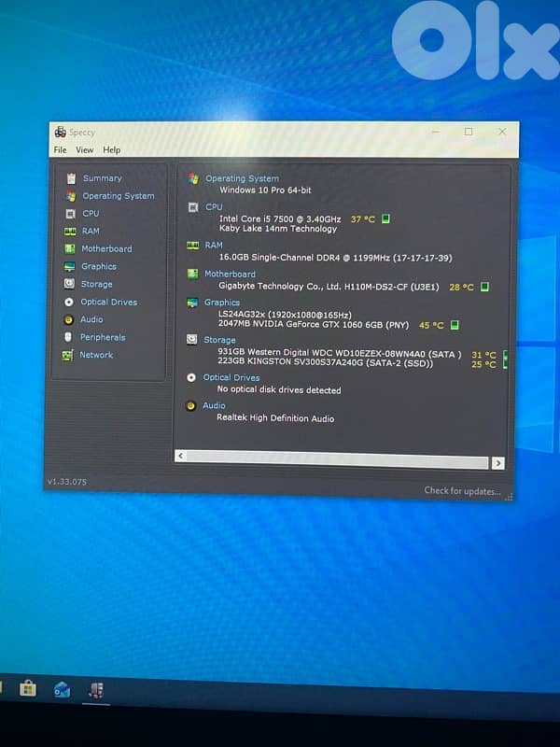Click the horizontal scrollbar right arrow

pos(498,463)
